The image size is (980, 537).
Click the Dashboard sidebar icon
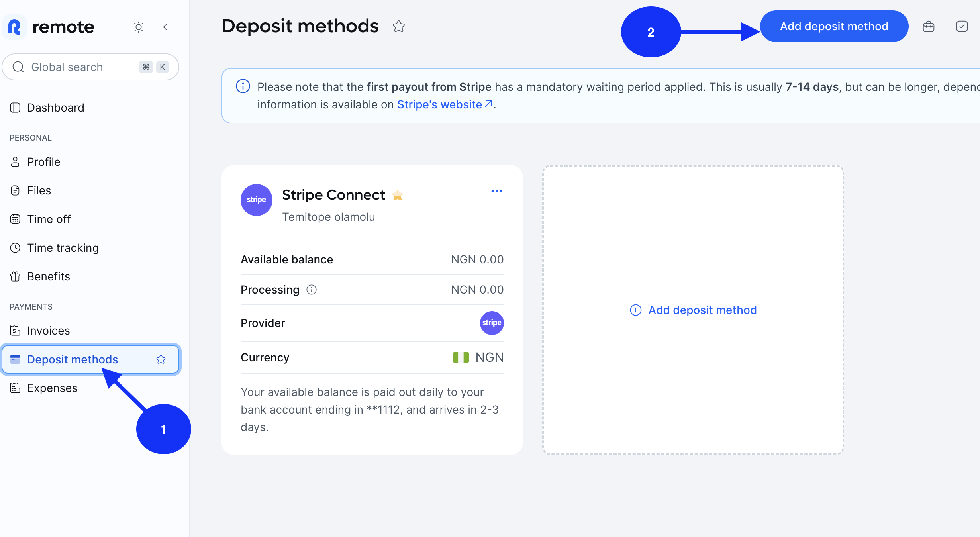point(15,108)
